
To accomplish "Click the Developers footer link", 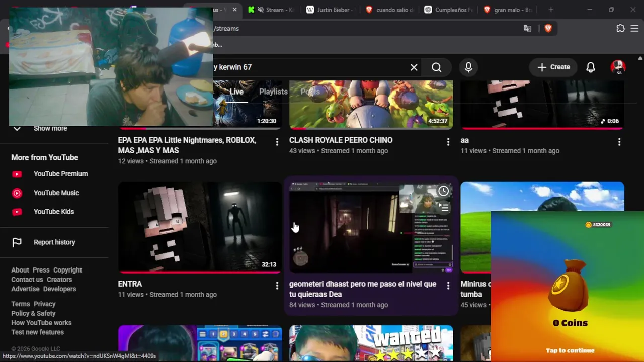I will coord(59,289).
